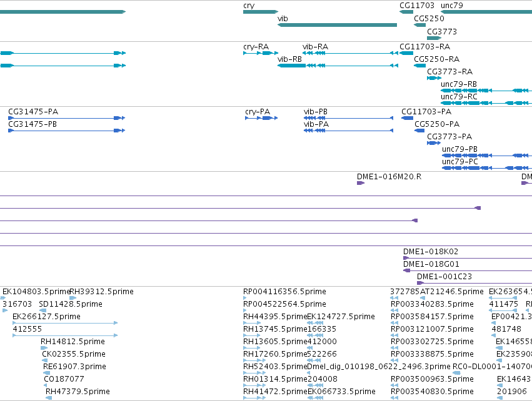Open the CK02355.5prime EST
The height and width of the screenshot is (401, 532).
coord(46,360)
